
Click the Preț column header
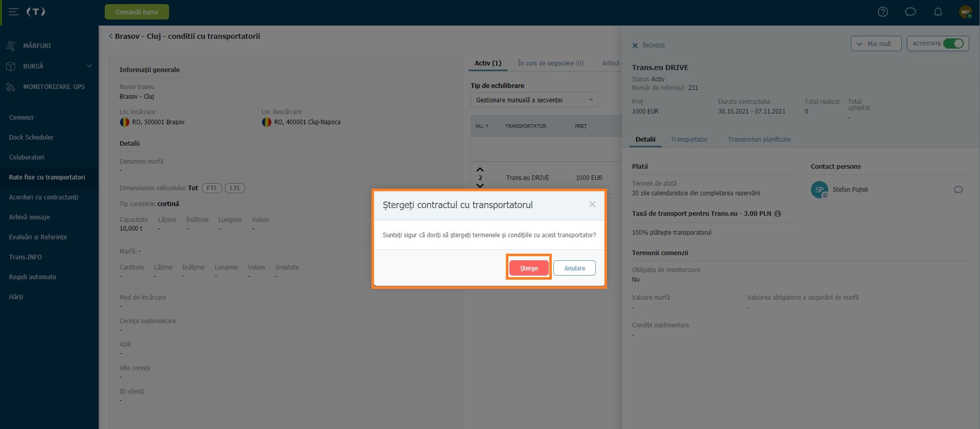581,126
